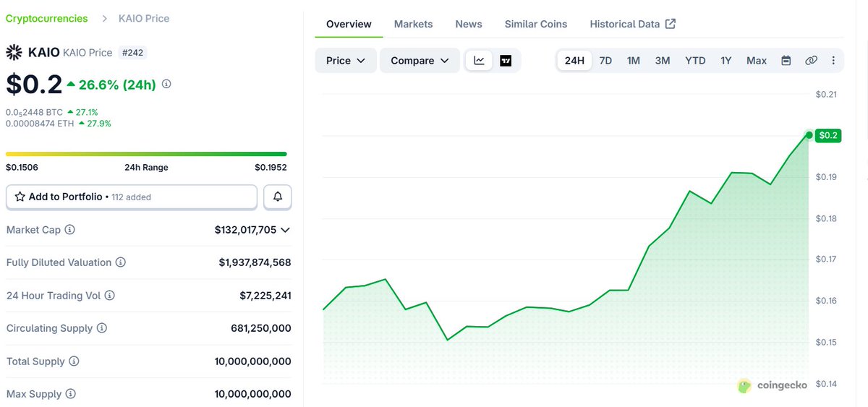The width and height of the screenshot is (868, 407).
Task: Click the $1,937,874,568 valuation value
Action: point(255,262)
